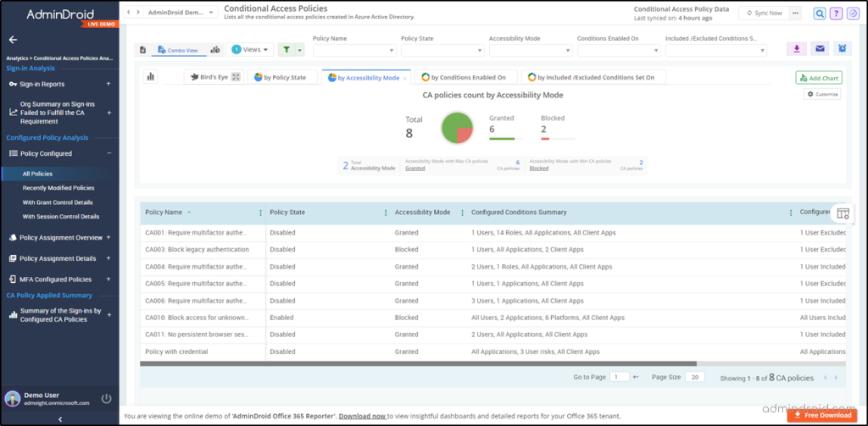Click the power logout icon beside Demo User
The width and height of the screenshot is (868, 426).
pos(106,399)
